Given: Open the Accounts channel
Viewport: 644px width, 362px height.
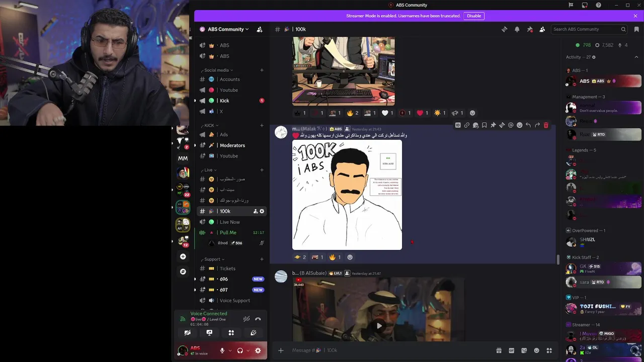Looking at the screenshot, I should [232, 79].
